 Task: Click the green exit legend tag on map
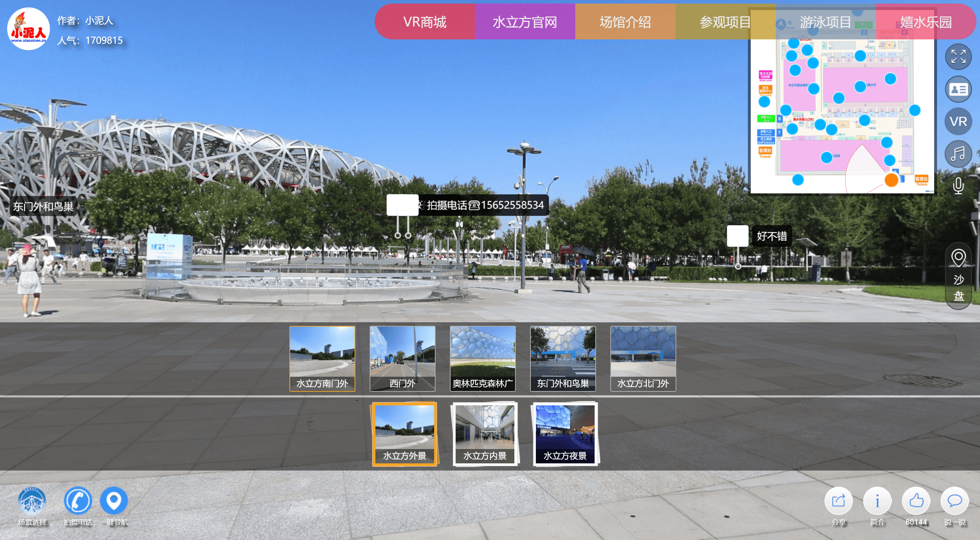[x=766, y=118]
